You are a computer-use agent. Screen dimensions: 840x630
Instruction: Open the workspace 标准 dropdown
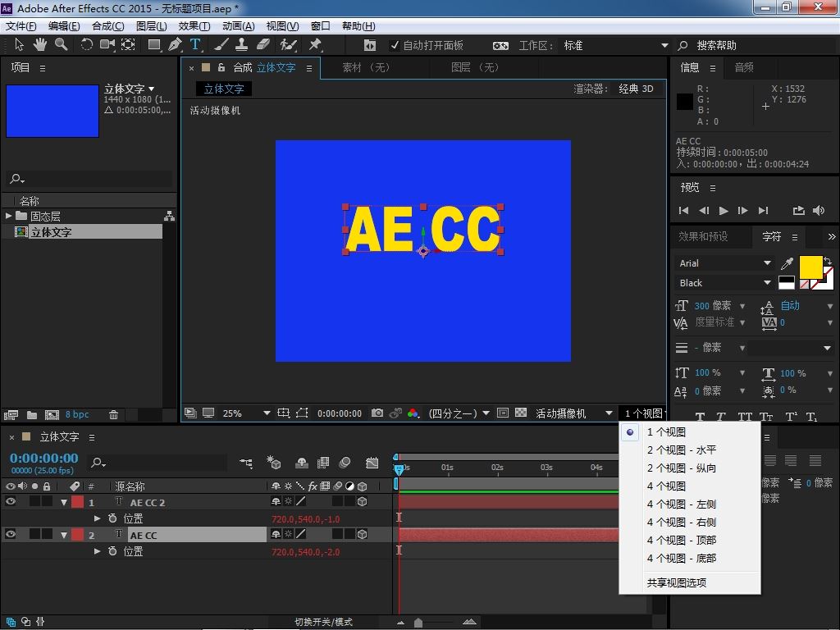click(x=614, y=46)
